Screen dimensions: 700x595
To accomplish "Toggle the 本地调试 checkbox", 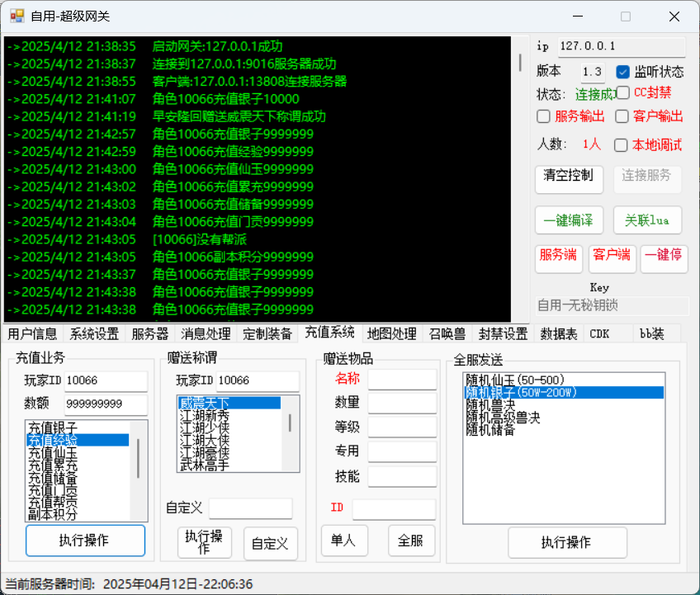I will pyautogui.click(x=622, y=144).
